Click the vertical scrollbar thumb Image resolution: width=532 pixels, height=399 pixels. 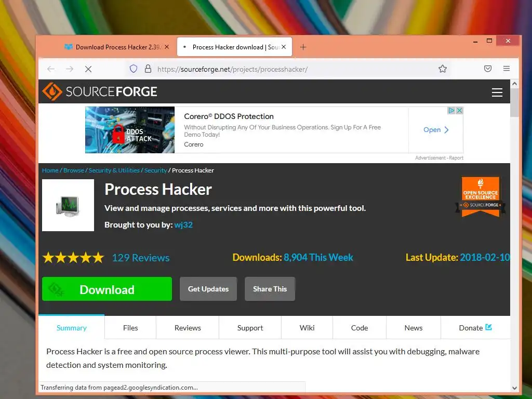514,102
